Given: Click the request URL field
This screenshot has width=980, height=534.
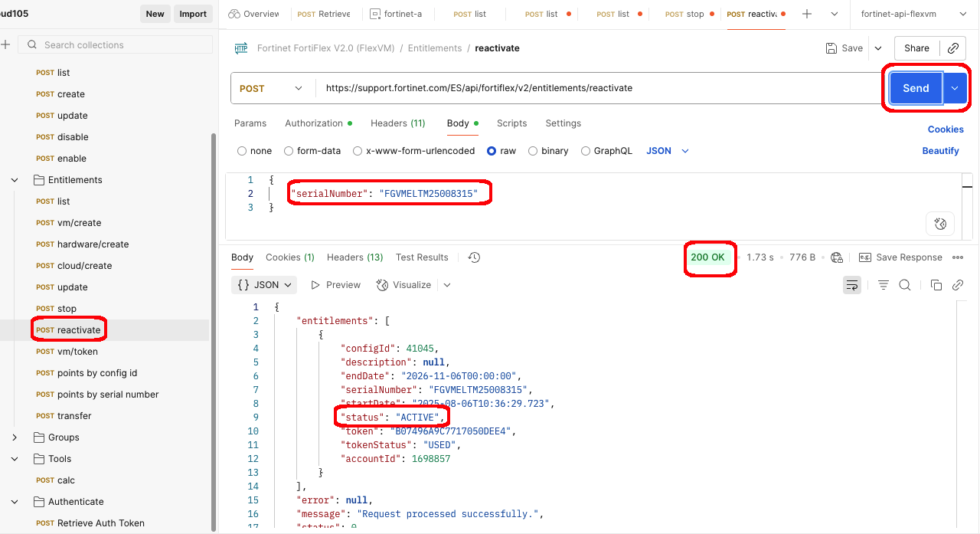Looking at the screenshot, I should (x=599, y=88).
